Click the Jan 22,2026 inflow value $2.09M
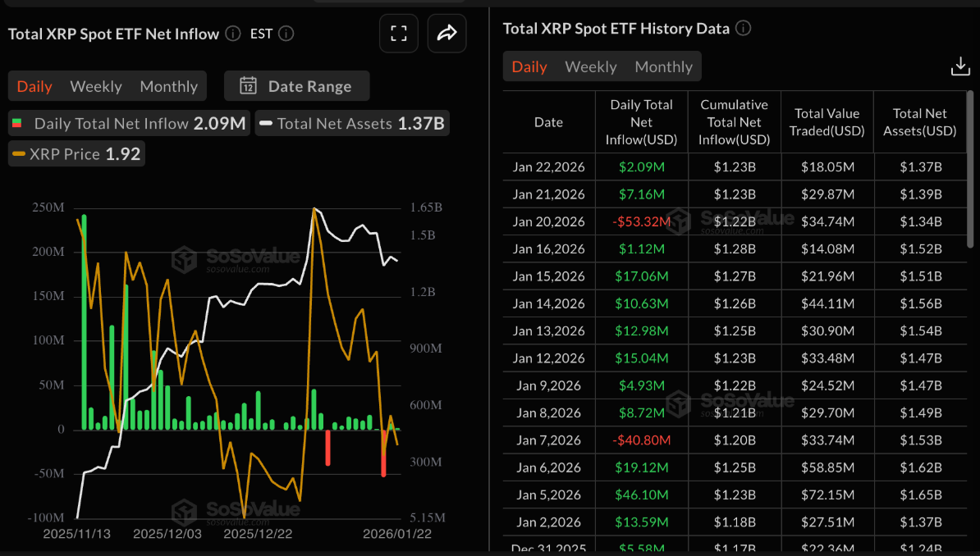The image size is (980, 556). pos(641,166)
